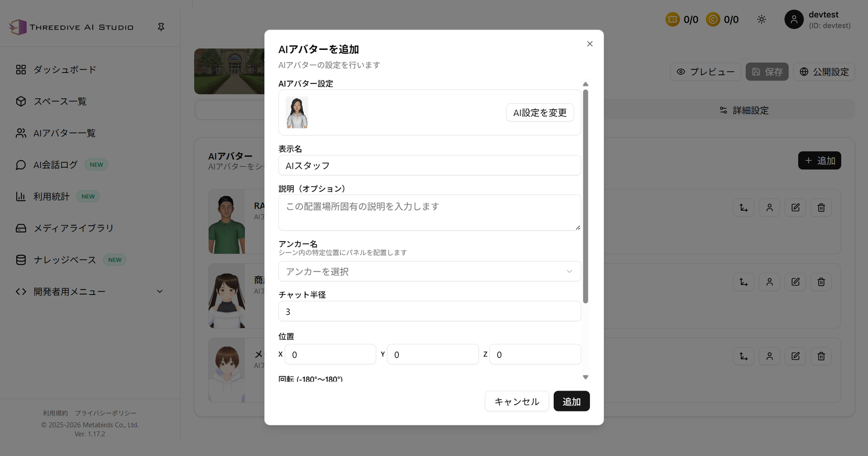Switch to the 詳細設定 tab

click(744, 110)
